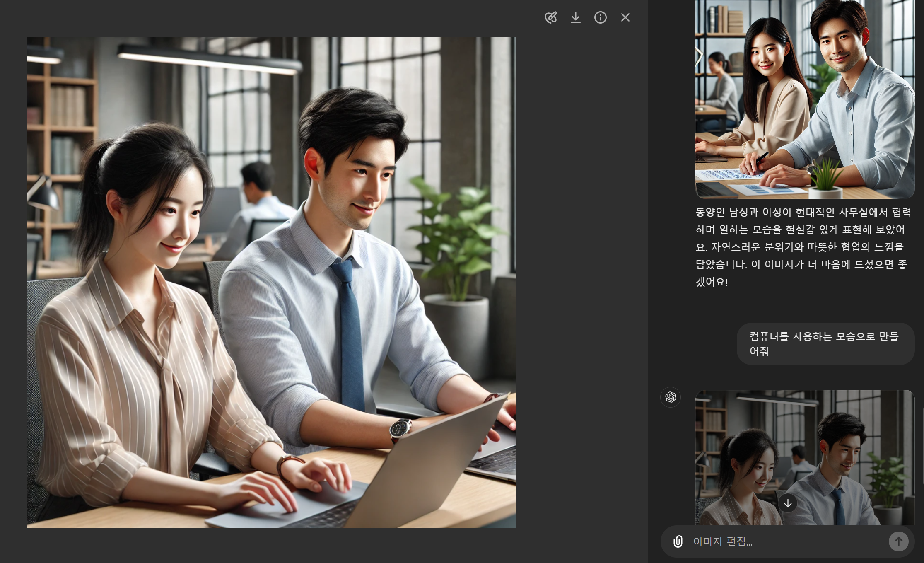Click the ChatGPT logo avatar

tap(670, 397)
